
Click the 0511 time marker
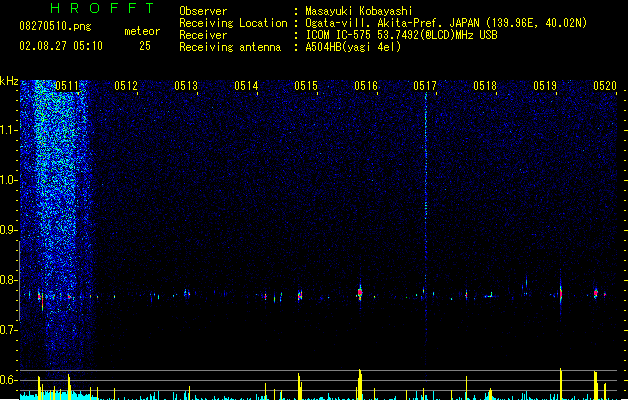coord(67,86)
